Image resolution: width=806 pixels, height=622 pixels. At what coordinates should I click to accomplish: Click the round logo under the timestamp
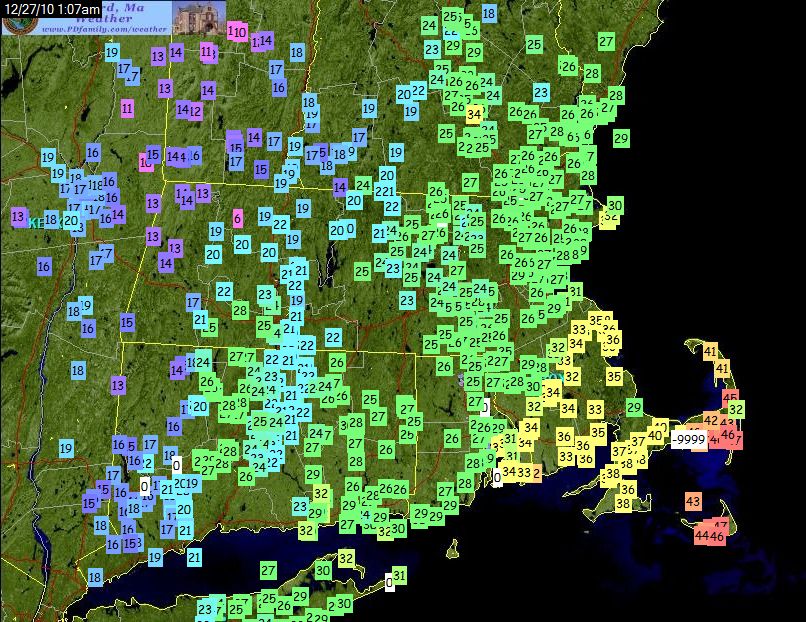point(15,24)
